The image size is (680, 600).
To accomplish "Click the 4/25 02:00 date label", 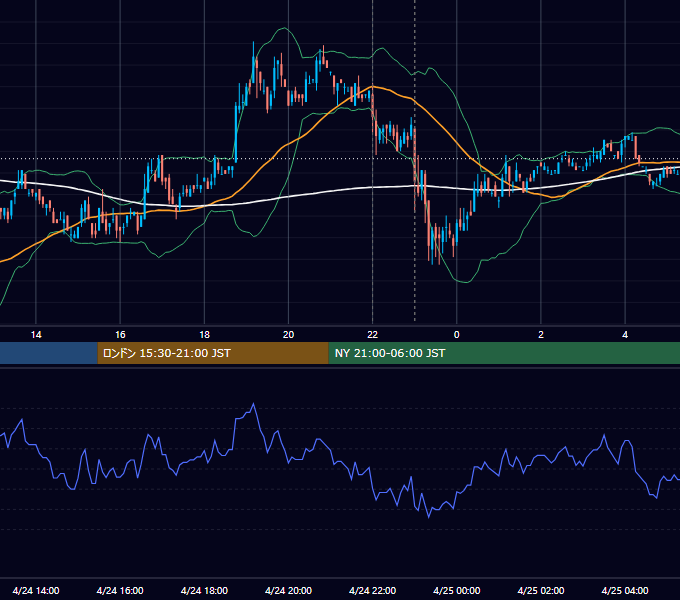I will (541, 590).
